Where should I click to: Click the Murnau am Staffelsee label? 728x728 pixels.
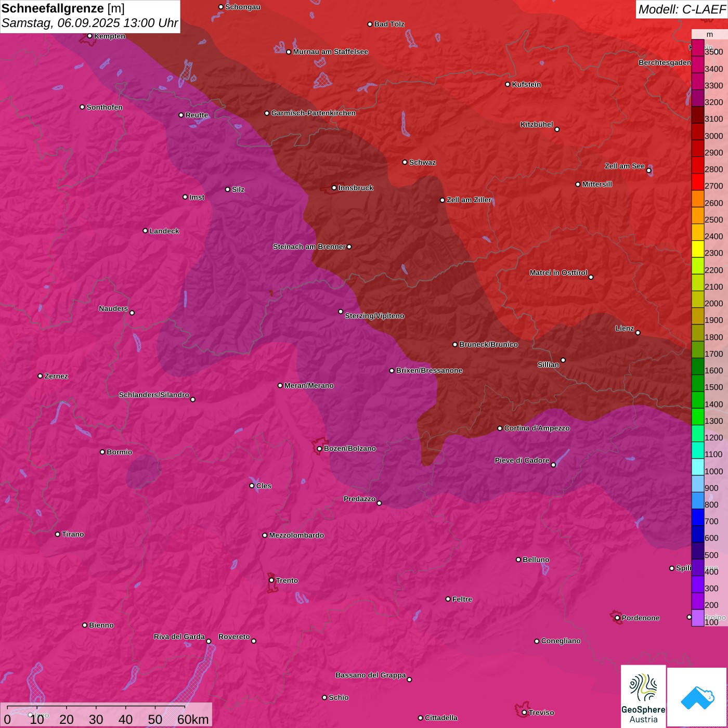point(330,52)
